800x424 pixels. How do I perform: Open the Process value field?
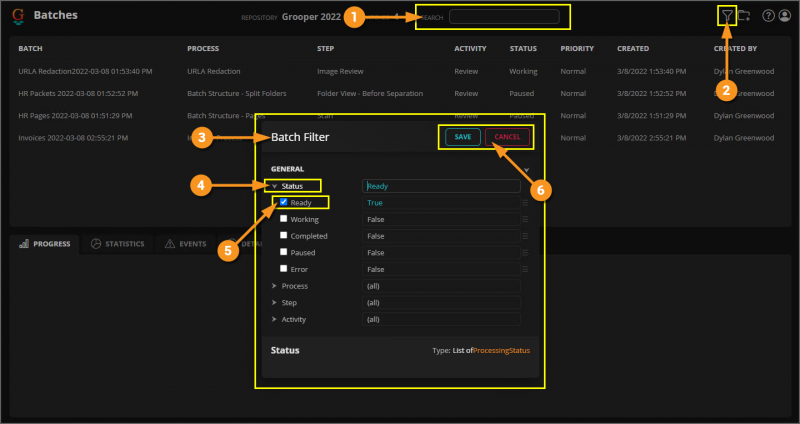coord(441,286)
